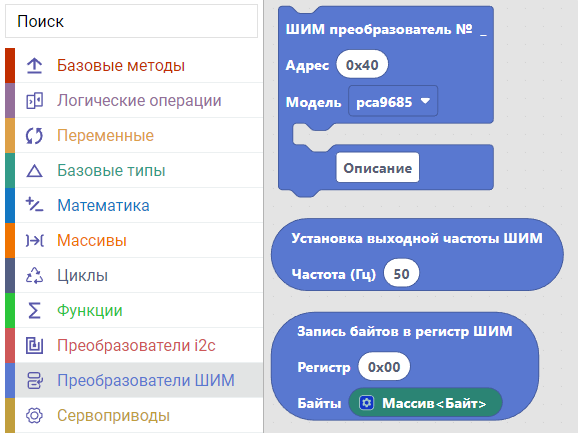Edit the Частота (Гц) value 50
The height and width of the screenshot is (433, 578).
coord(401,273)
